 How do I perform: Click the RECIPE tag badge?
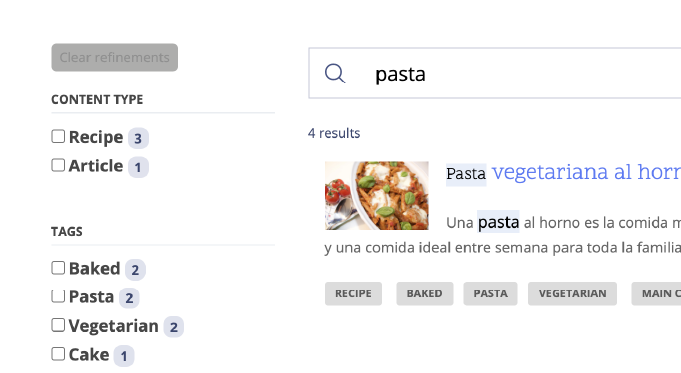353,294
